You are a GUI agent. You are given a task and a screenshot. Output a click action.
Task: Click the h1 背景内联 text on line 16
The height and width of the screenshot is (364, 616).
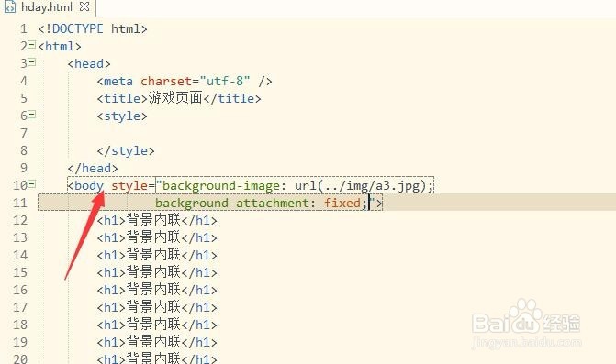(153, 290)
